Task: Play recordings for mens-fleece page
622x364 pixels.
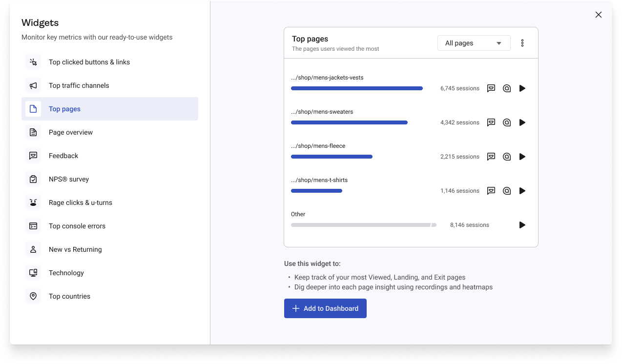Action: coord(522,157)
